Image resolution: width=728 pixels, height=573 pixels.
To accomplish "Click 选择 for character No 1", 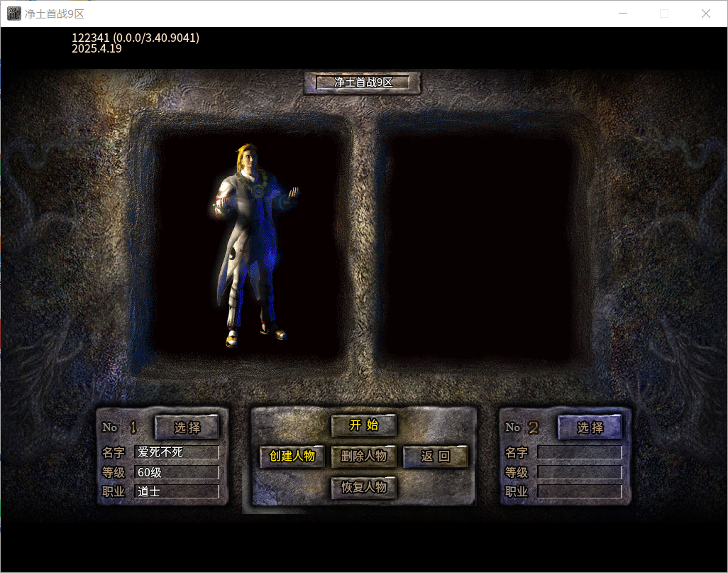I will click(187, 427).
